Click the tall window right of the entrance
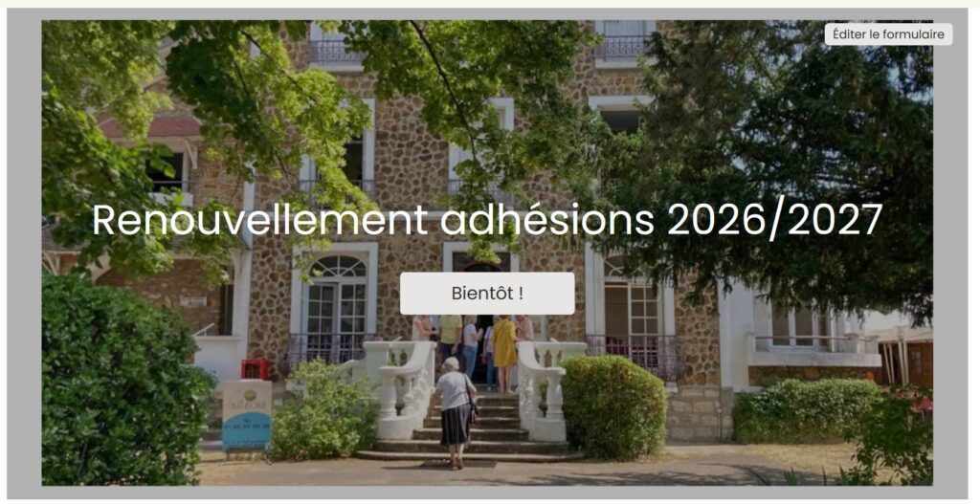 tap(630, 311)
